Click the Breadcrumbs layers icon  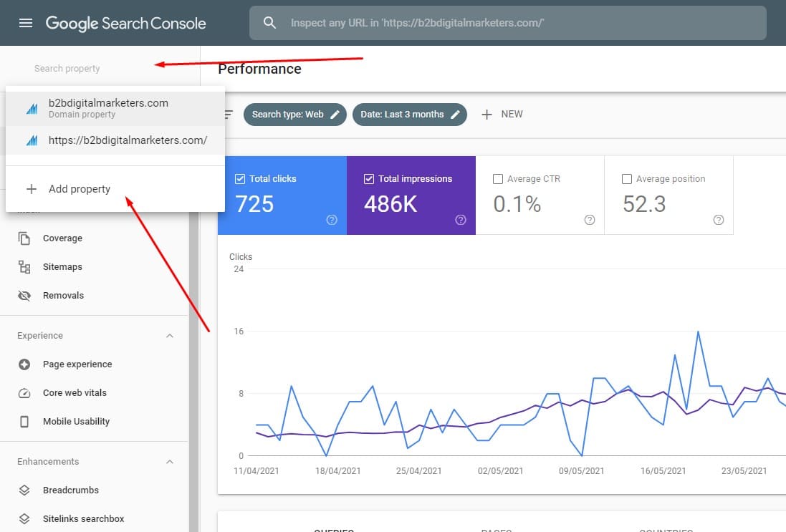[24, 490]
